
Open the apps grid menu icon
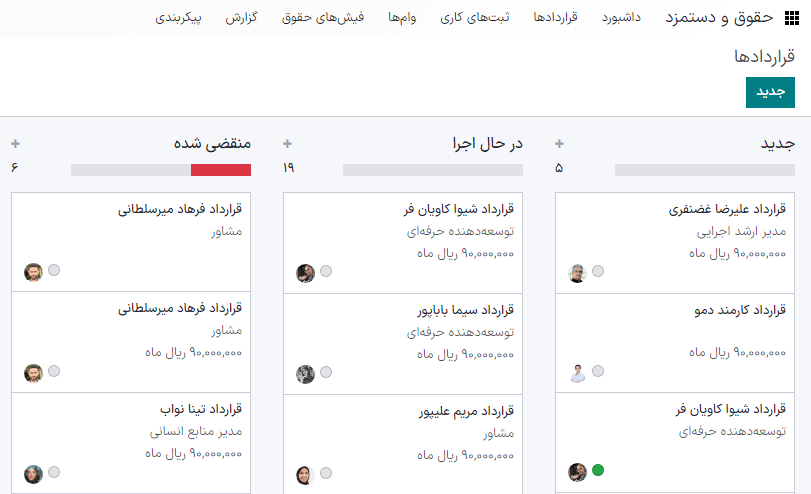(x=792, y=18)
